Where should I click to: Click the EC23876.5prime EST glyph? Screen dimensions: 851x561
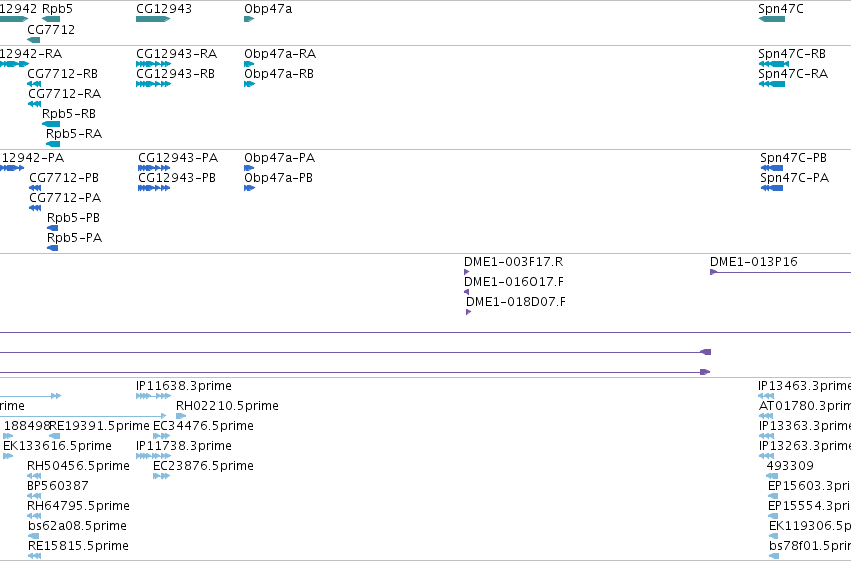(162, 476)
